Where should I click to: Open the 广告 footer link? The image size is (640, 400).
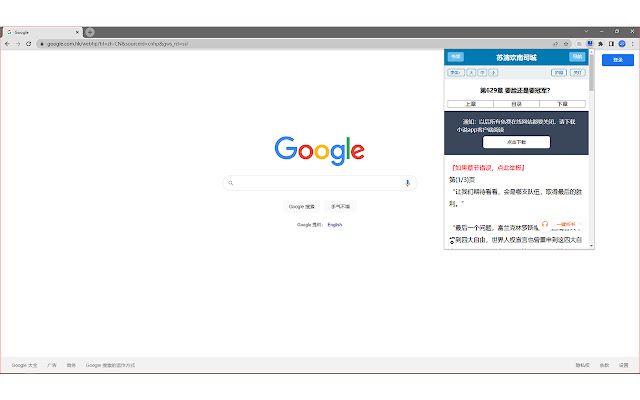pos(52,365)
